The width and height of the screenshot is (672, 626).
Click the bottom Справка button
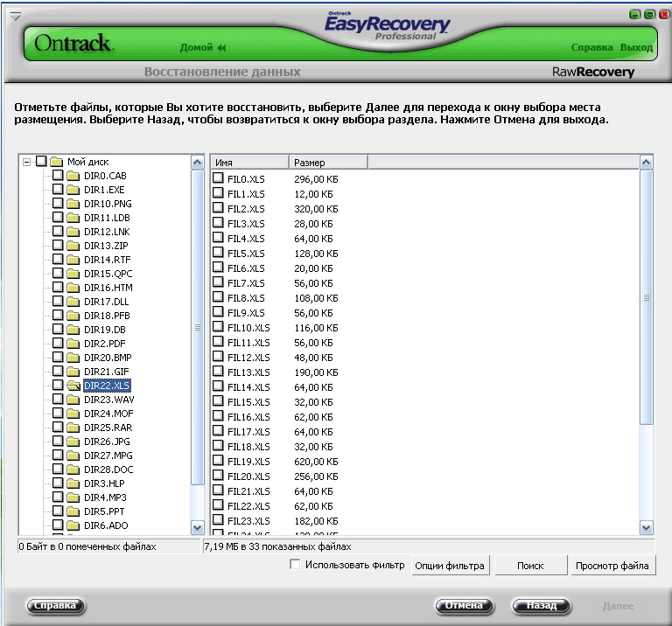[x=56, y=605]
